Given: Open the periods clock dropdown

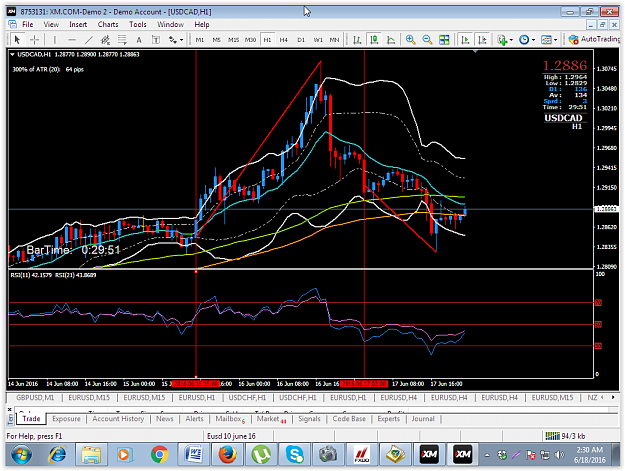Looking at the screenshot, I should [x=527, y=39].
